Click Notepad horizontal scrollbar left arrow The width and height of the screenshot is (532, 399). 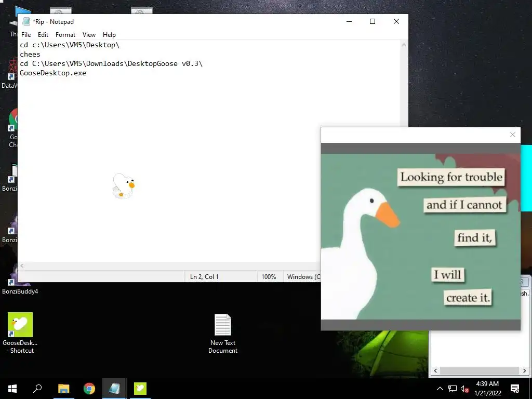coord(22,265)
